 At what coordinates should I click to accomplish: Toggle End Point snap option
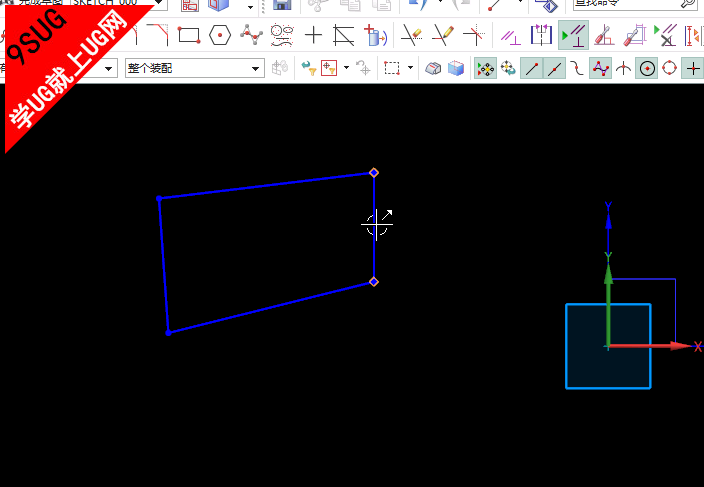[532, 68]
